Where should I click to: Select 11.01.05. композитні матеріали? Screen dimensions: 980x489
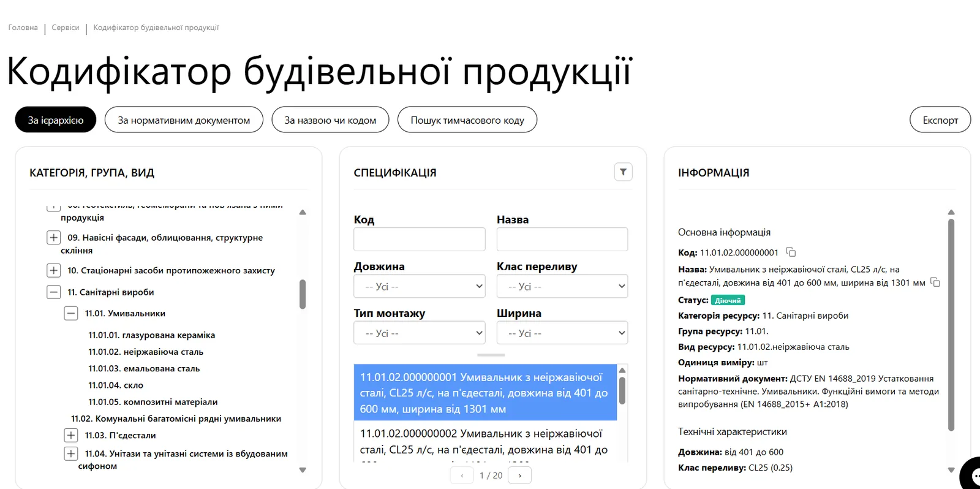point(153,402)
